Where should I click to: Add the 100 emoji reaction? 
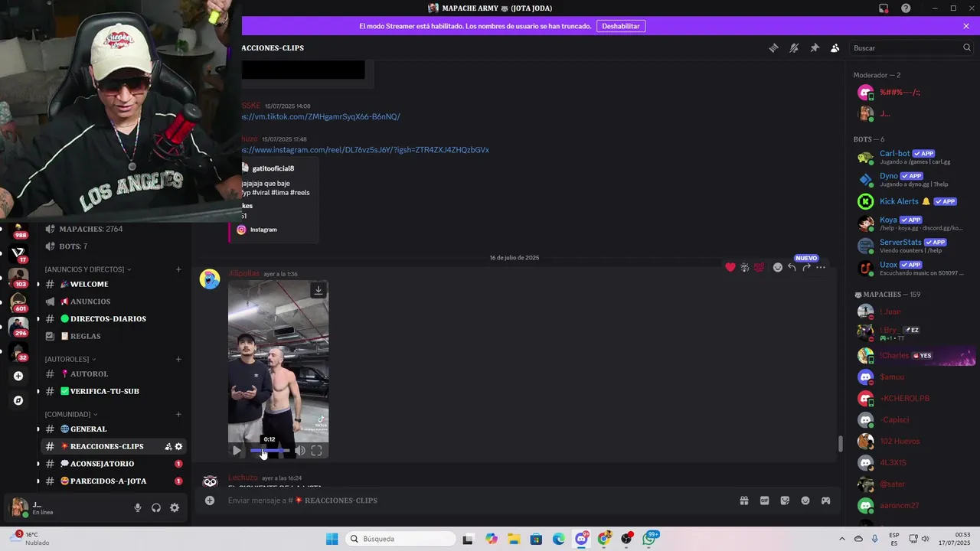[x=759, y=267]
